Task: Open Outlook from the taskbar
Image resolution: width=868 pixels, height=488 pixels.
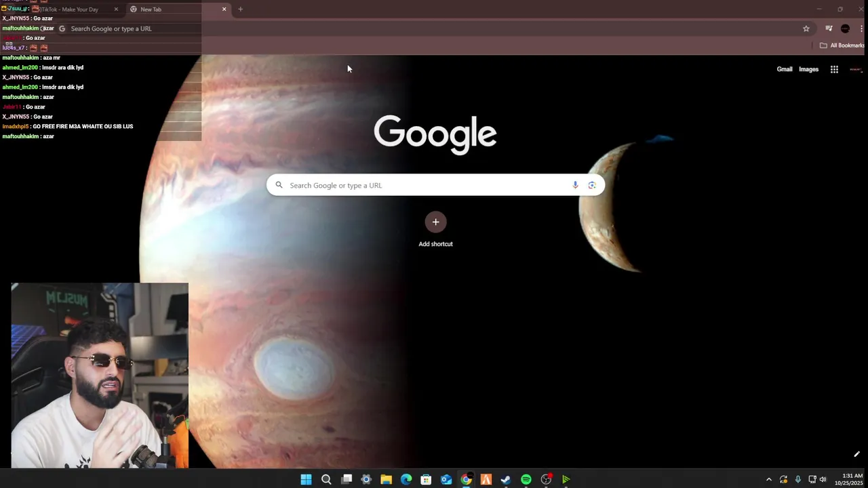Action: [x=446, y=480]
